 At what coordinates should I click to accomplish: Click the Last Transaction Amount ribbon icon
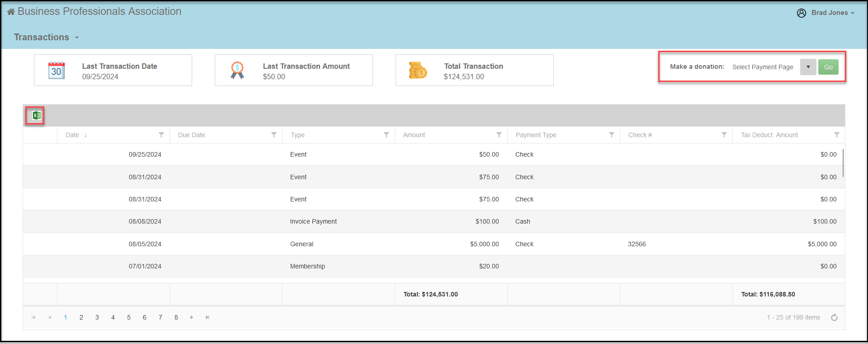click(237, 70)
